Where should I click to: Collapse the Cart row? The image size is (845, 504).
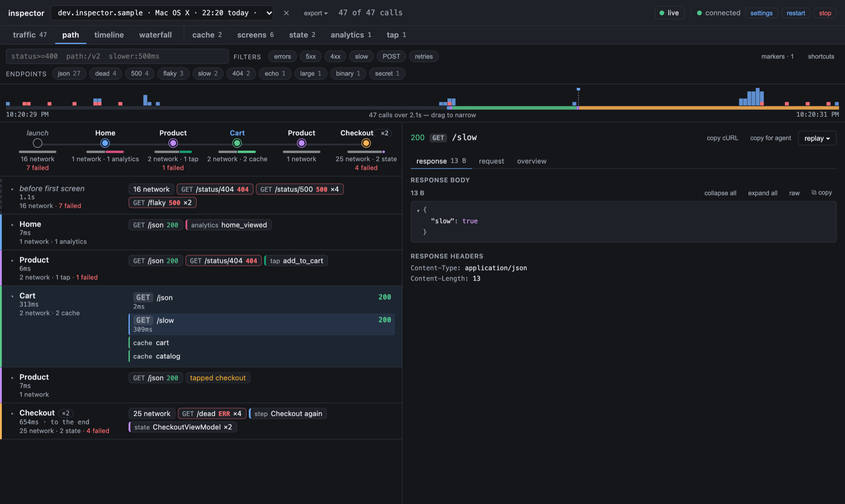click(12, 296)
